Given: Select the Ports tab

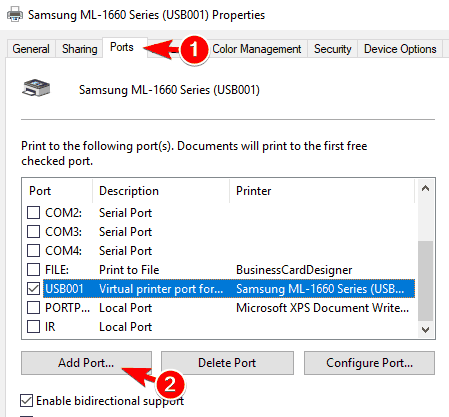Looking at the screenshot, I should (x=122, y=47).
